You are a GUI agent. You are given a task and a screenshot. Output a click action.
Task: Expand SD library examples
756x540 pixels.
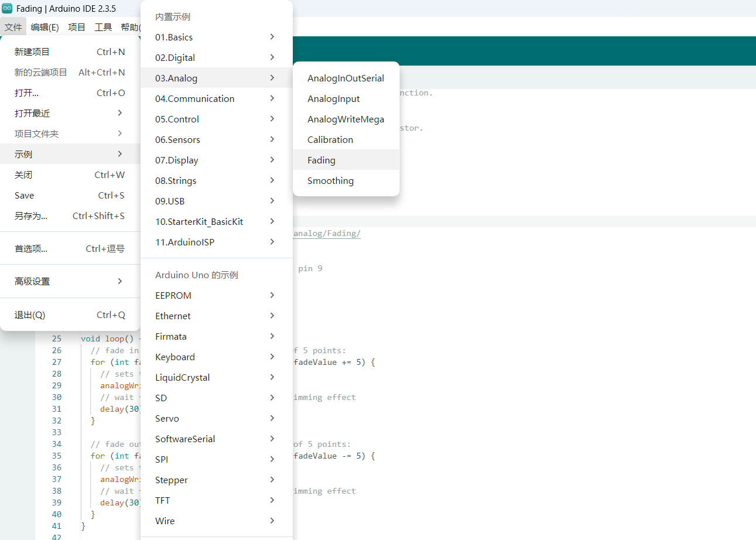[217, 398]
